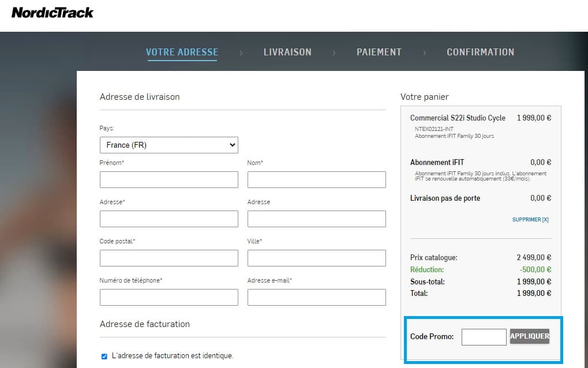
Task: Click the NordicTrack logo
Action: (52, 12)
